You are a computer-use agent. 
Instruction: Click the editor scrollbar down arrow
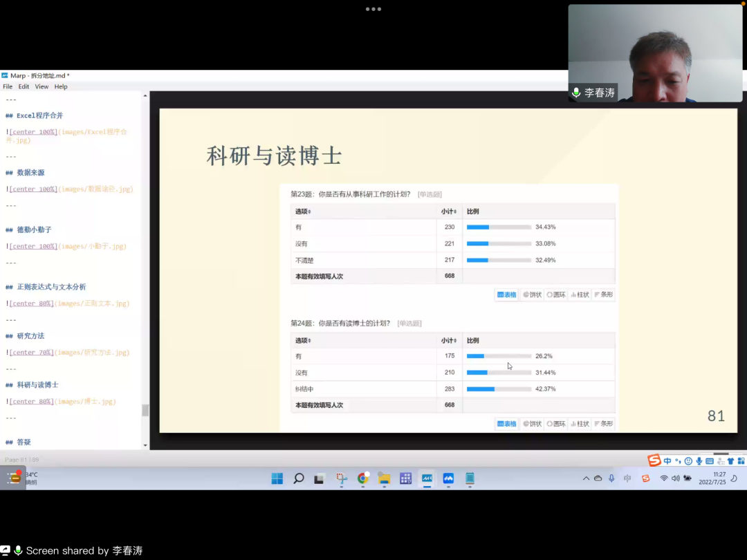(x=145, y=446)
